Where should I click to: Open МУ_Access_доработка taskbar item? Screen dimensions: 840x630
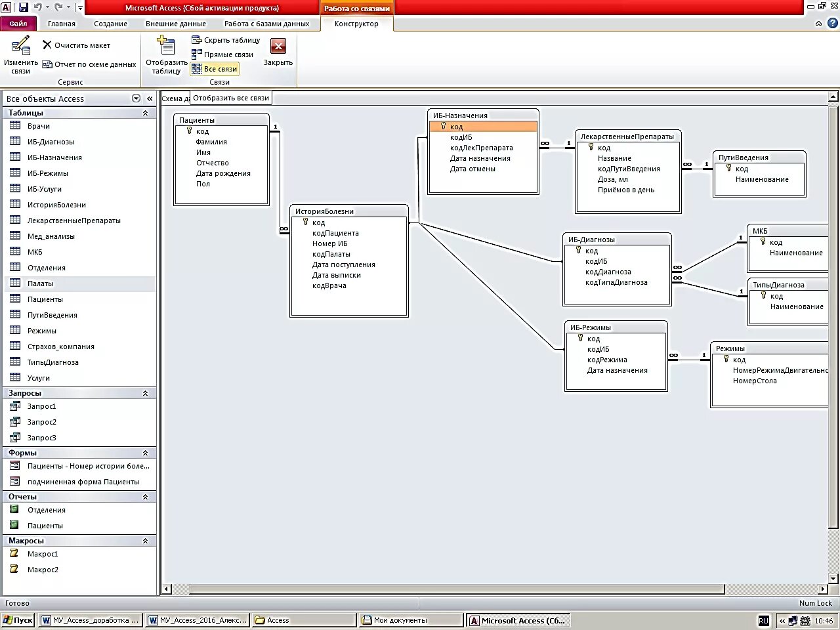(91, 620)
